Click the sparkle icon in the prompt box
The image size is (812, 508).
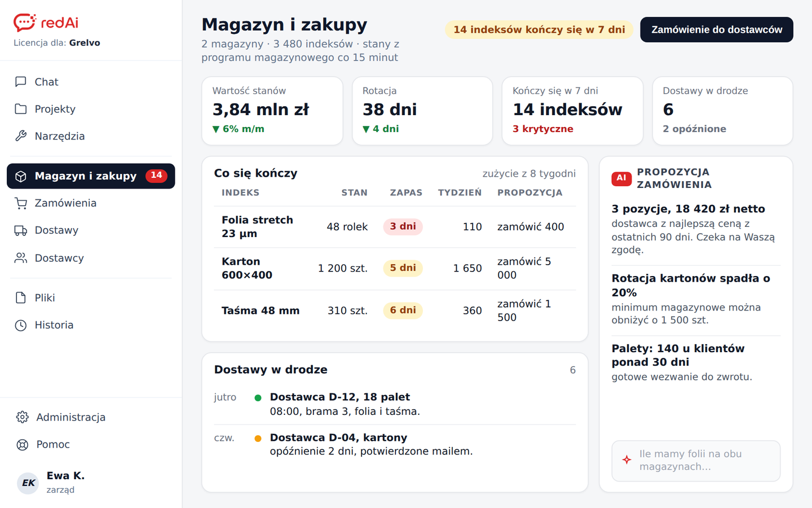point(626,459)
